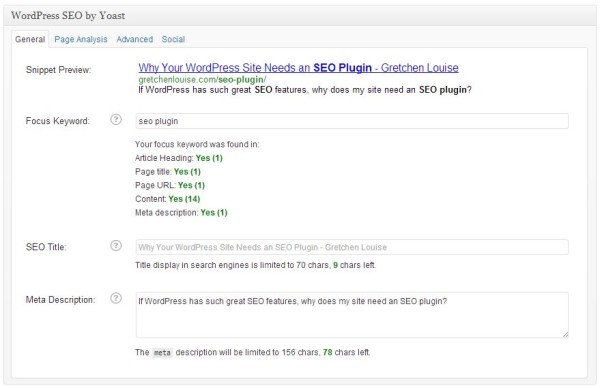Click the green gretchenlouise.com snippet URL

tap(202, 80)
